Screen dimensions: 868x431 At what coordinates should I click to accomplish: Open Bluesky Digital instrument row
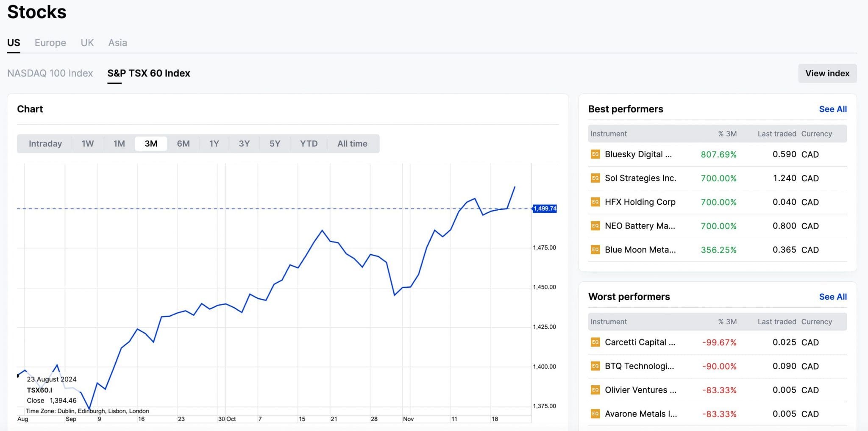pyautogui.click(x=718, y=154)
